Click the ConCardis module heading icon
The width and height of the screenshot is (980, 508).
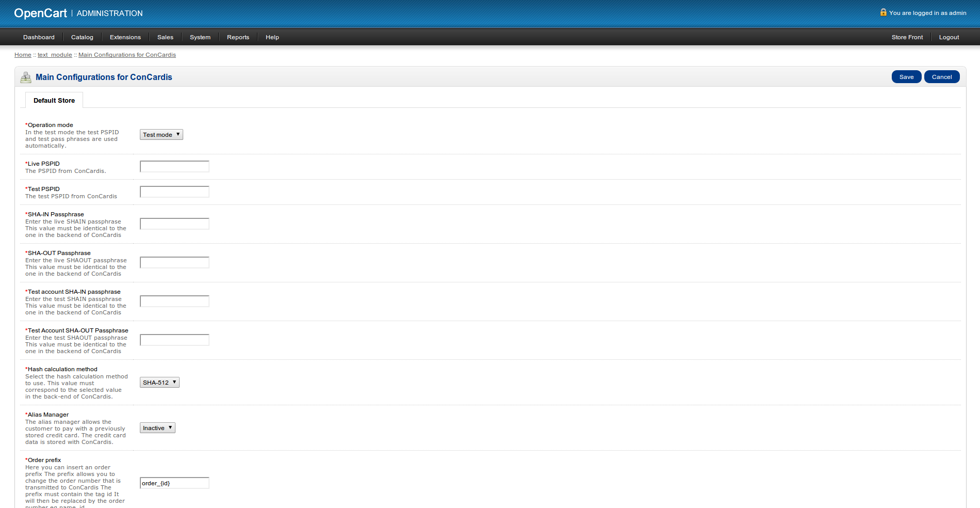[26, 77]
